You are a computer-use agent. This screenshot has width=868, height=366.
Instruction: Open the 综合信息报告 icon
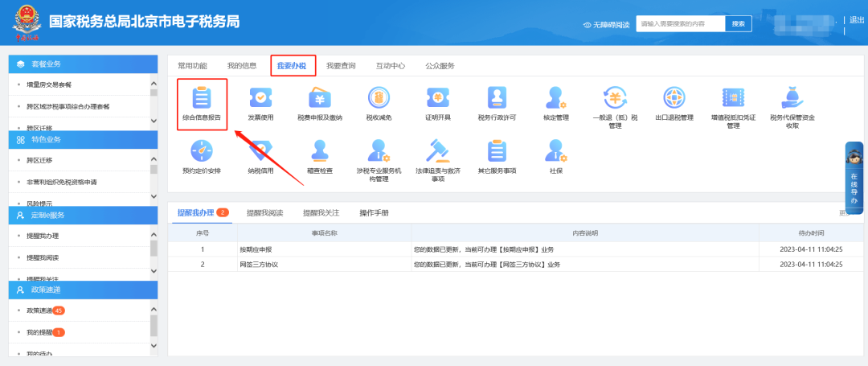click(202, 99)
